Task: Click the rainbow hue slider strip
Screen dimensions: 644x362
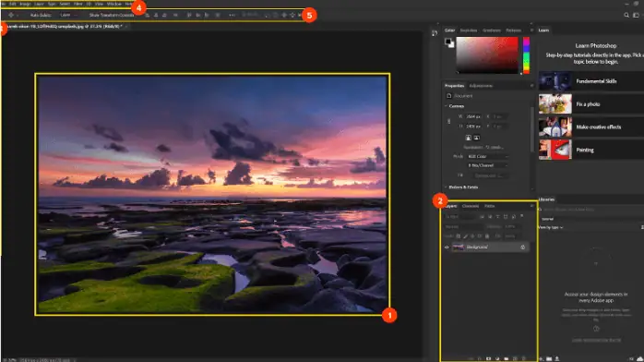Action: click(526, 55)
